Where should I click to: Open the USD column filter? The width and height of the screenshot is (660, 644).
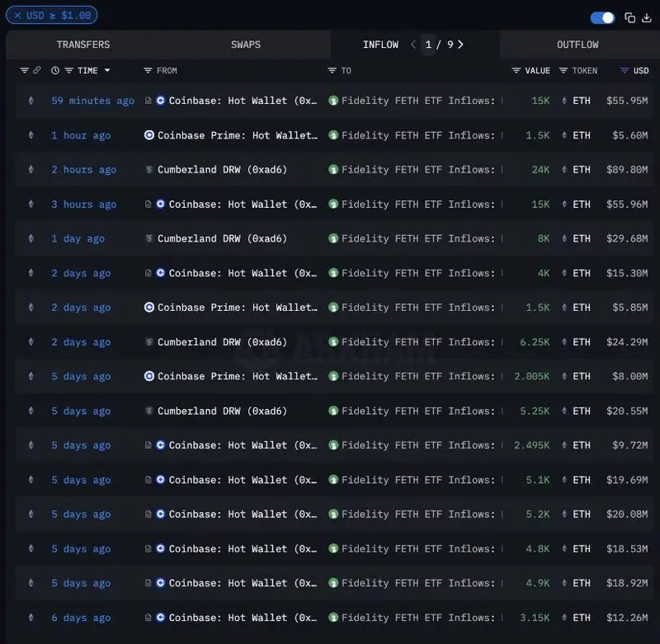625,71
